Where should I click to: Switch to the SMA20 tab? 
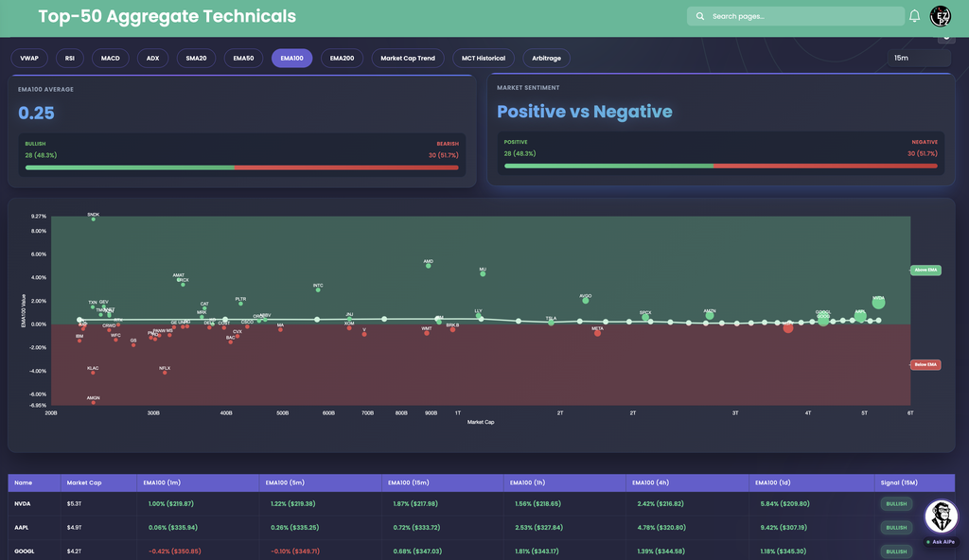[x=196, y=58]
